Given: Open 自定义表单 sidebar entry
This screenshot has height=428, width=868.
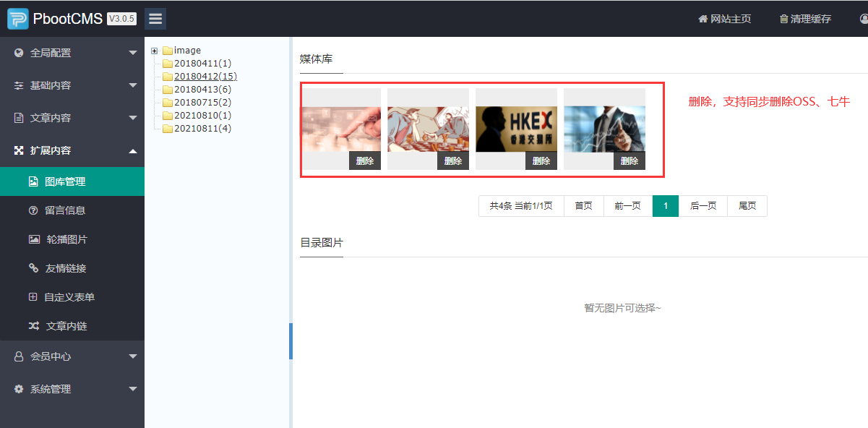Looking at the screenshot, I should tap(69, 297).
